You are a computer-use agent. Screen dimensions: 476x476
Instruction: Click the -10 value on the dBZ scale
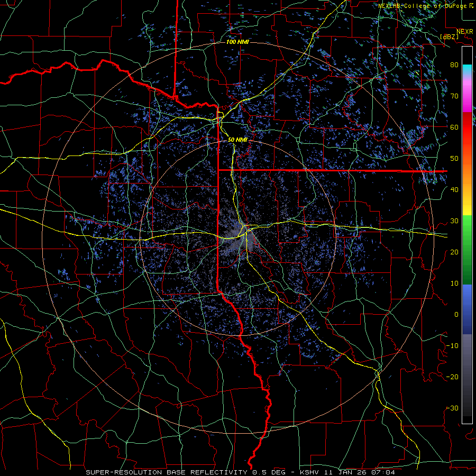452,346
